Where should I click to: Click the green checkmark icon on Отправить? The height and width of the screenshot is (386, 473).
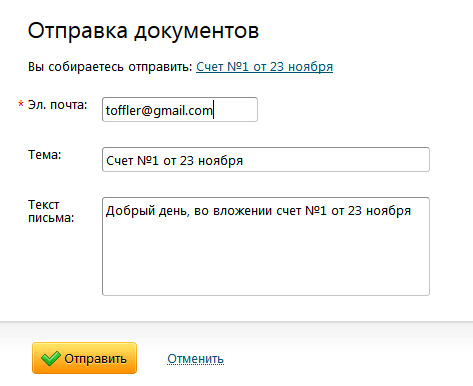tap(50, 358)
